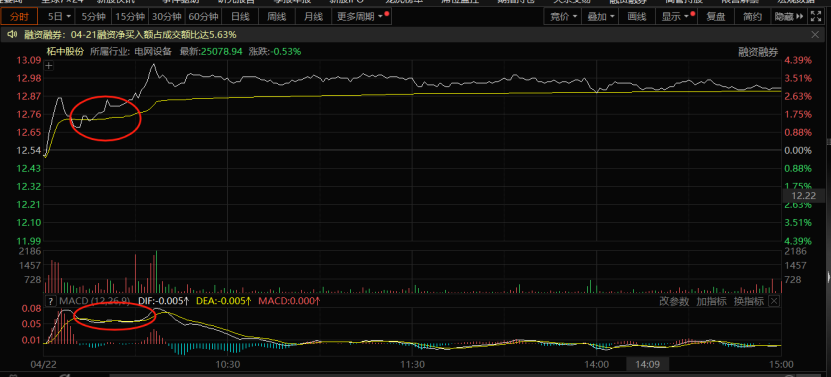Screen dimensions: 831x377
Task: Select the 15分钟 period tab
Action: click(x=129, y=17)
